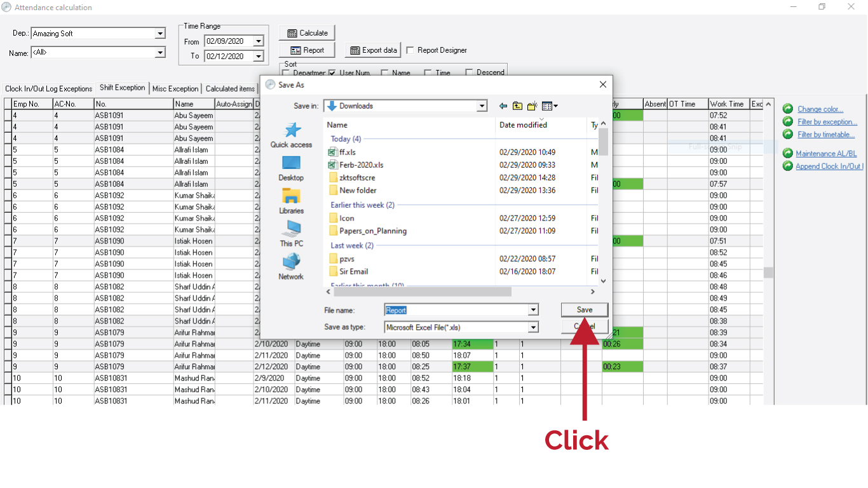Click the Up One Level folder icon

pos(518,106)
